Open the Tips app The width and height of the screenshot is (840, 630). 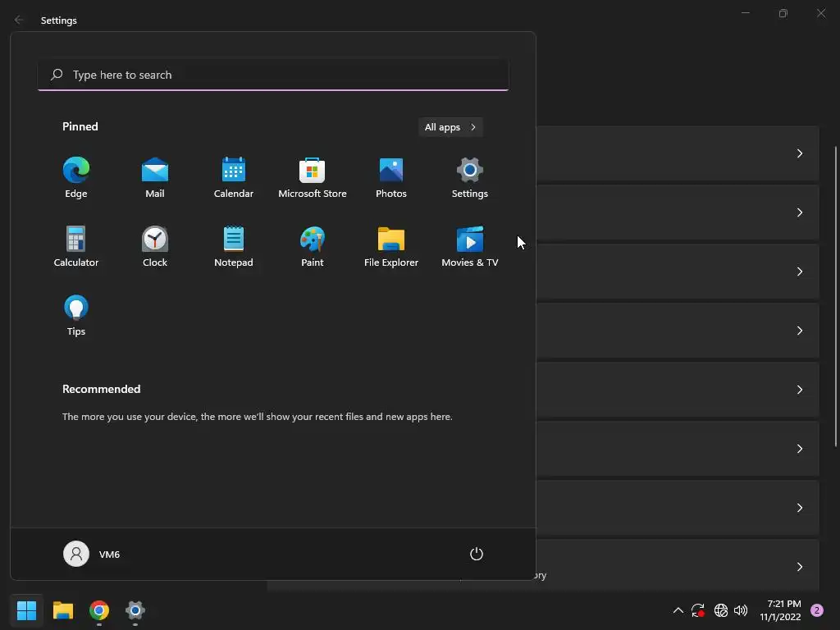pos(76,316)
